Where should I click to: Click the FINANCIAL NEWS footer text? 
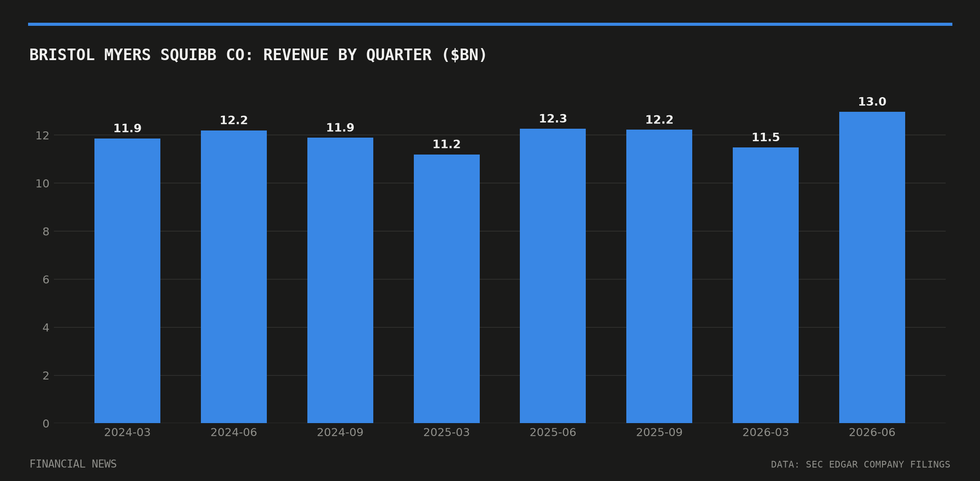(x=73, y=464)
